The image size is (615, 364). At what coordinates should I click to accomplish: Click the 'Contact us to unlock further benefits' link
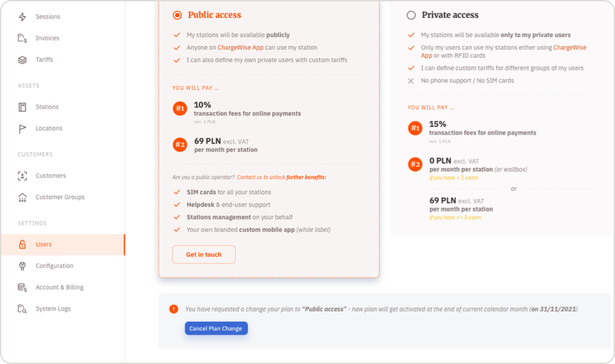click(x=281, y=177)
